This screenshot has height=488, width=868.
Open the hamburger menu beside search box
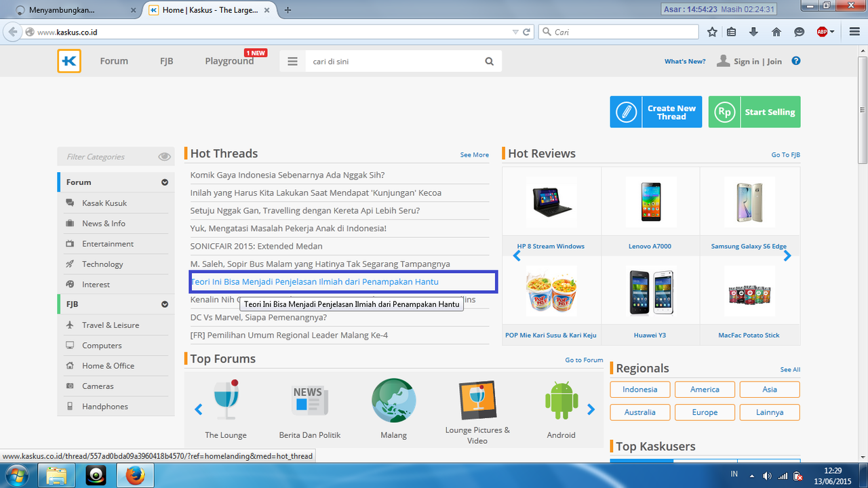tap(292, 61)
